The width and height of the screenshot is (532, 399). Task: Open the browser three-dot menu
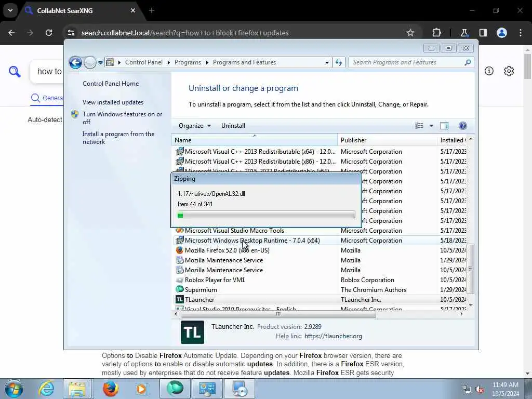point(521,33)
